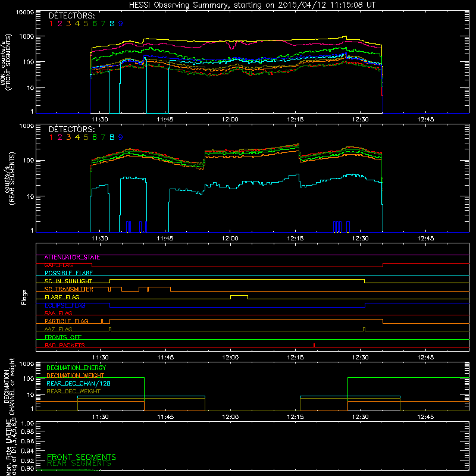
Task: Click the 10000 tick label on top plot
Action: [x=25, y=12]
